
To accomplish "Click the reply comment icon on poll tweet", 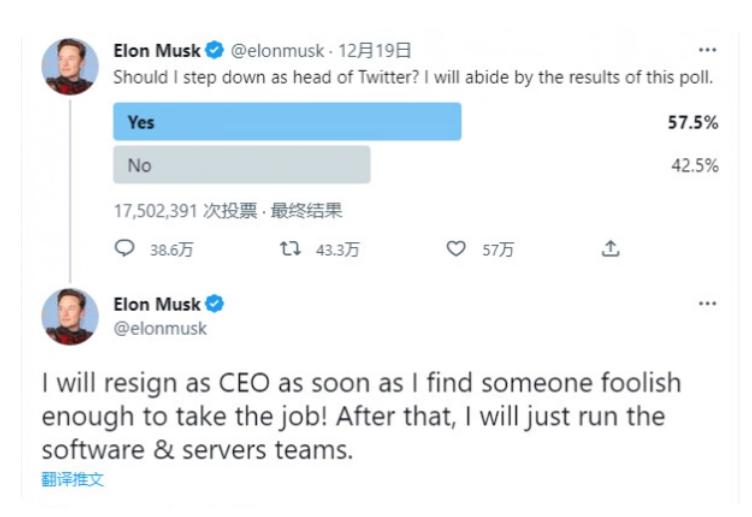I will tap(125, 249).
